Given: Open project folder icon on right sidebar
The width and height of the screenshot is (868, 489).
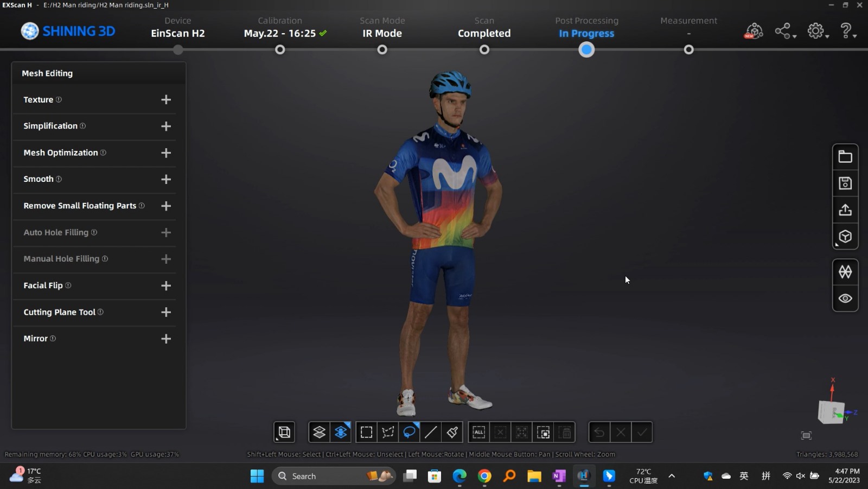Looking at the screenshot, I should click(x=845, y=157).
